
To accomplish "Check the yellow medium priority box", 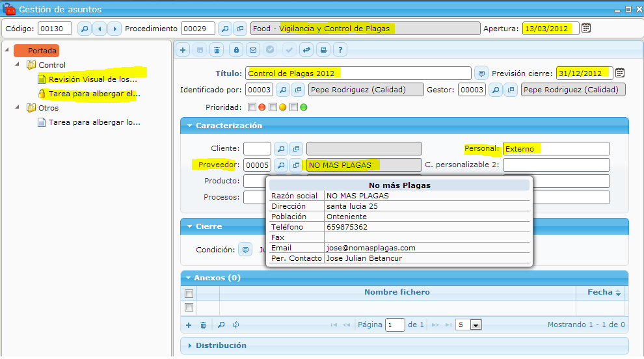I will tap(273, 107).
